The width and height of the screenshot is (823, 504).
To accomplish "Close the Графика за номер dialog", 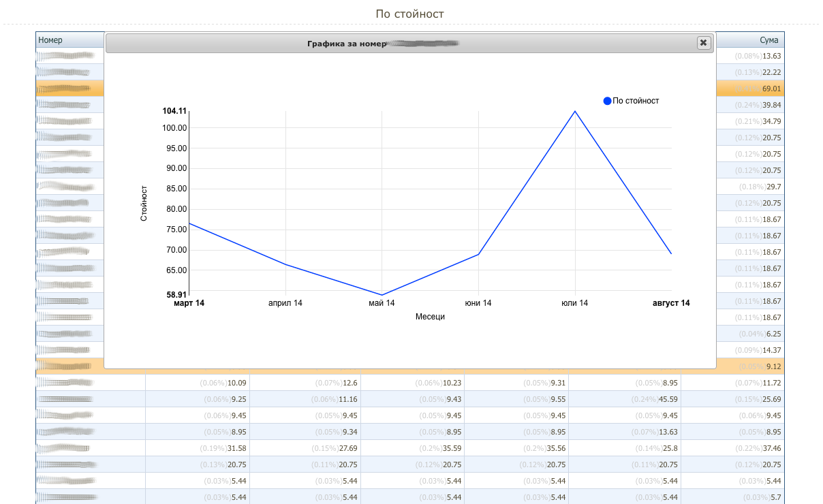I will pos(704,43).
